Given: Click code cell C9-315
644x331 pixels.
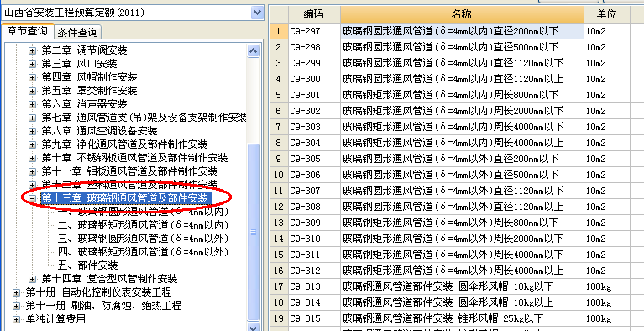Looking at the screenshot, I should (314, 318).
